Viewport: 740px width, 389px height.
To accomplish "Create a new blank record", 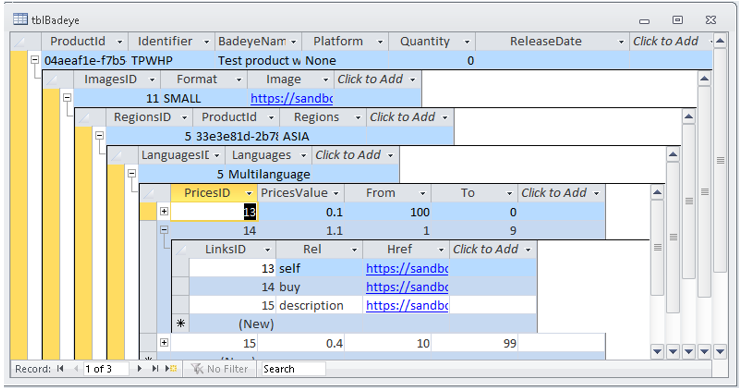I will 171,369.
